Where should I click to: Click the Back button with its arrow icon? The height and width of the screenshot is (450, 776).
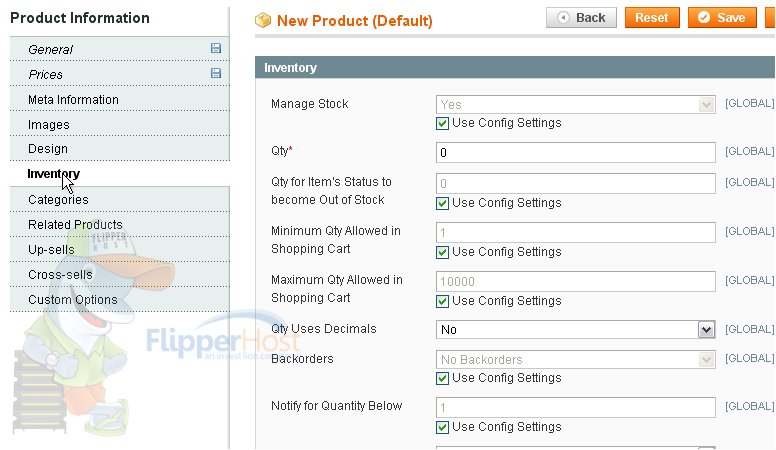click(581, 18)
